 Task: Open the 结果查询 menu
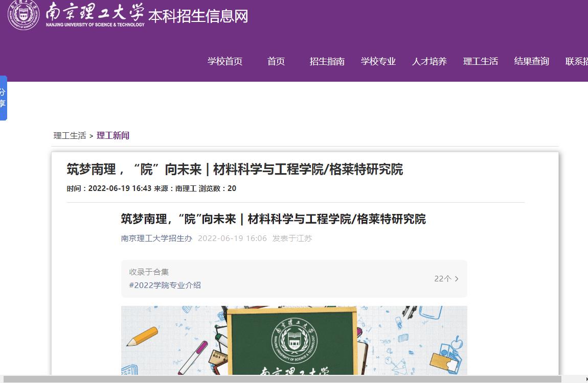tap(532, 61)
